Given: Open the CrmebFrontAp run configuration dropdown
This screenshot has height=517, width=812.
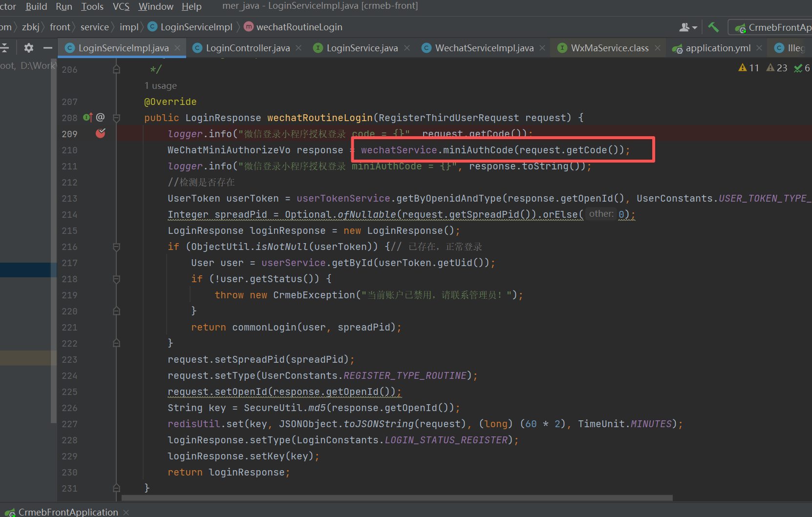Looking at the screenshot, I should [x=772, y=27].
